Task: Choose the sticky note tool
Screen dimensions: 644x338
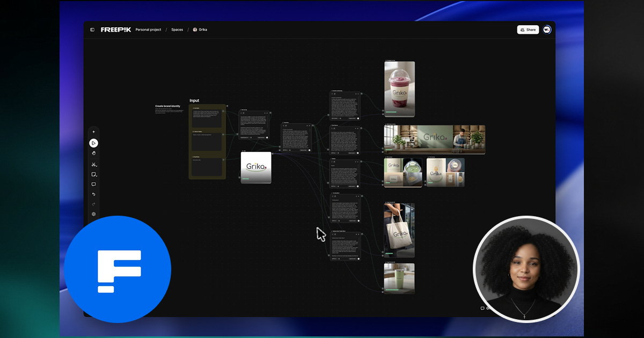Action: click(x=93, y=174)
